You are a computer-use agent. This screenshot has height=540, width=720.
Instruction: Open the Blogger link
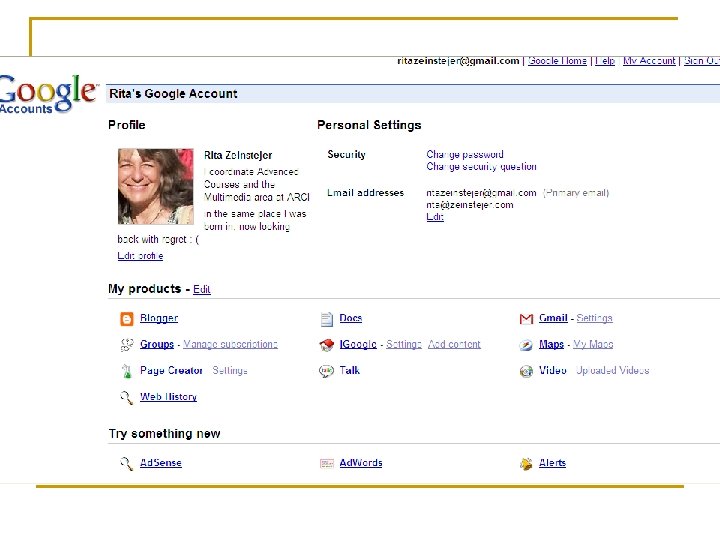tap(159, 318)
